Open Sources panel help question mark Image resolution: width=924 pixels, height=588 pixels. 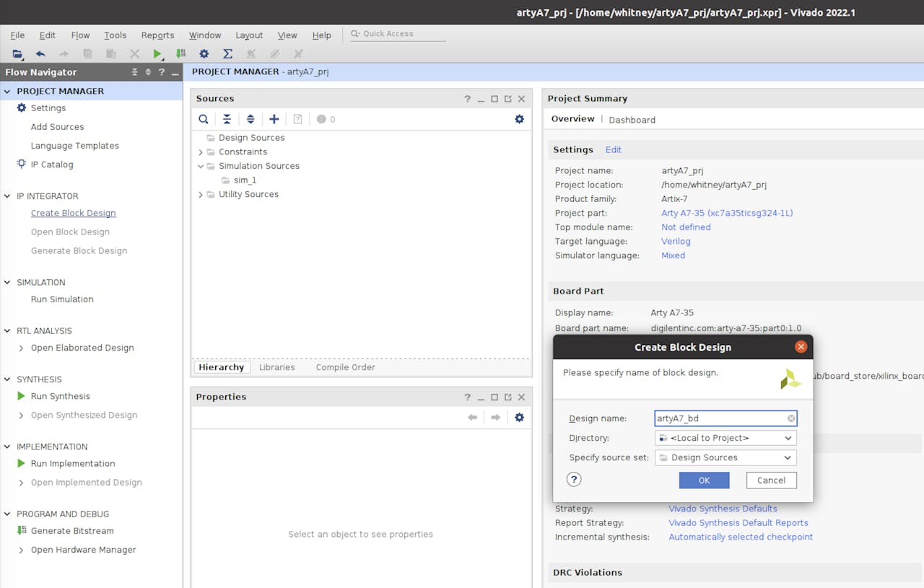(467, 99)
